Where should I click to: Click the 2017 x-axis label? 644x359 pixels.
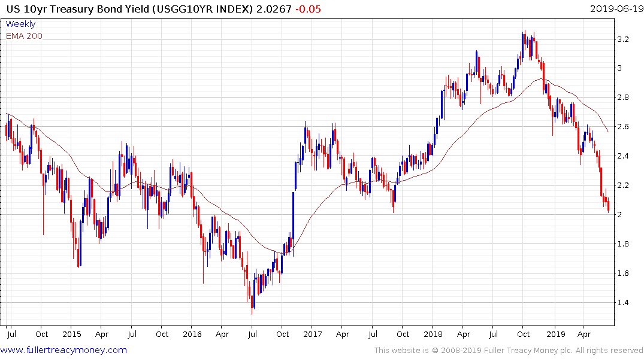313,334
